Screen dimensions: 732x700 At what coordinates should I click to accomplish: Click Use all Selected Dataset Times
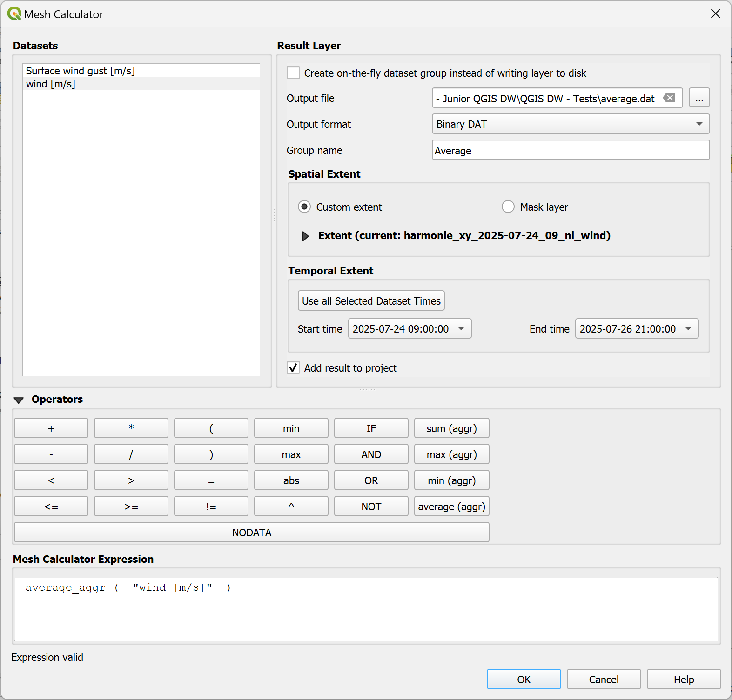pyautogui.click(x=371, y=301)
